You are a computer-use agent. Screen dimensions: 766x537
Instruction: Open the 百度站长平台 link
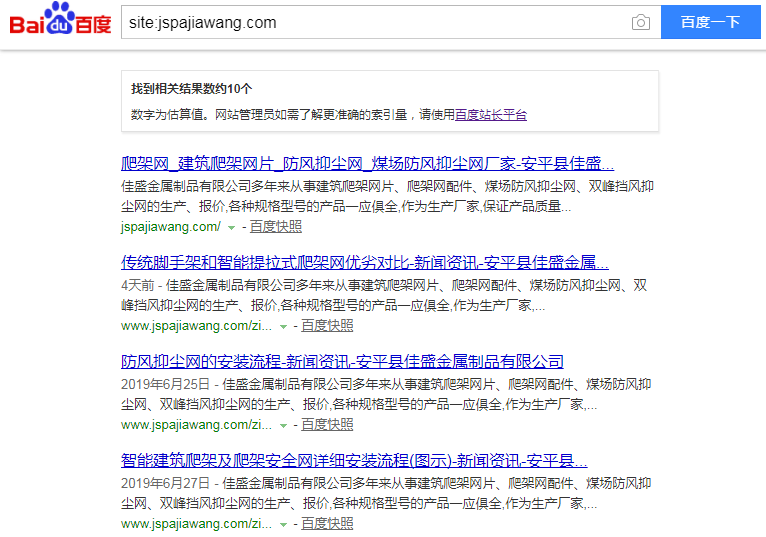pos(490,115)
